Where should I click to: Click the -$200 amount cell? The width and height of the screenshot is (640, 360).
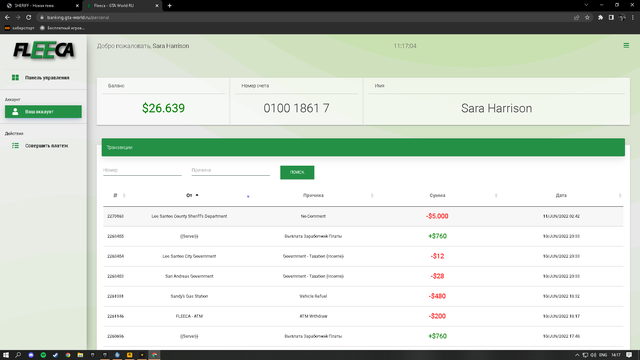pyautogui.click(x=437, y=316)
